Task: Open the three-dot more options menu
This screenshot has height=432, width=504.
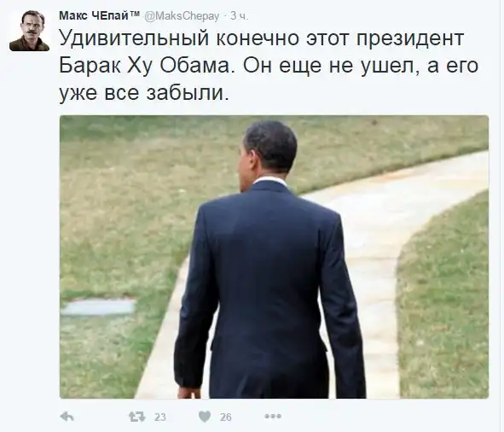Action: pos(273,417)
